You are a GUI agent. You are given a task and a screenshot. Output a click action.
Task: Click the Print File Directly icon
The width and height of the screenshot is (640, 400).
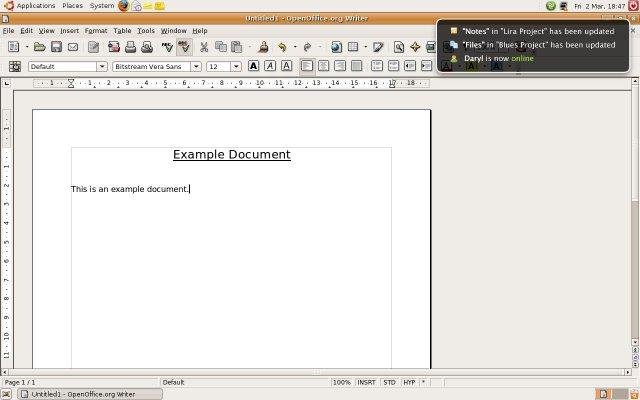click(x=129, y=47)
